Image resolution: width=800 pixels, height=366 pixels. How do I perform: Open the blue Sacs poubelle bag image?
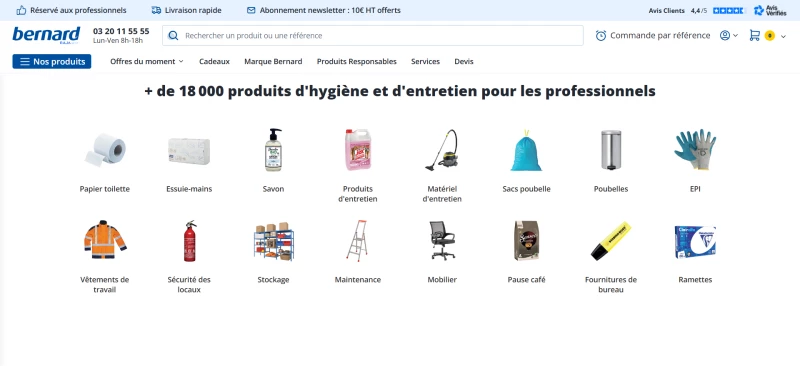click(526, 150)
